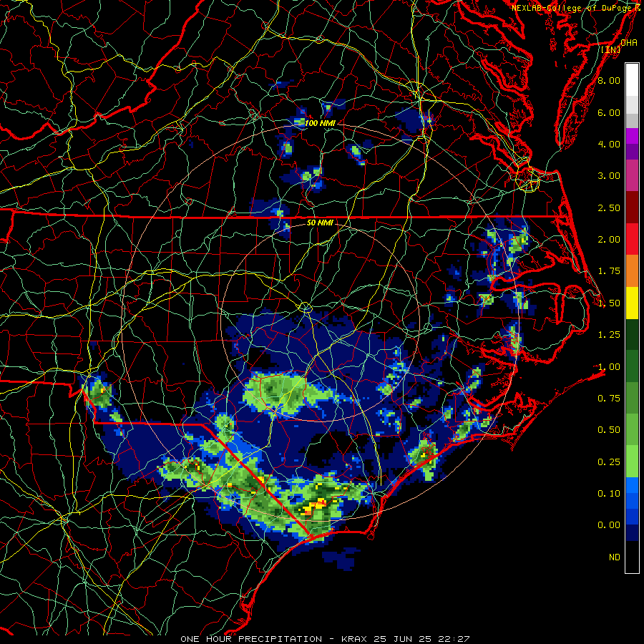The width and height of the screenshot is (644, 644).
Task: Select the 1.75 legend value
Action: (x=609, y=271)
